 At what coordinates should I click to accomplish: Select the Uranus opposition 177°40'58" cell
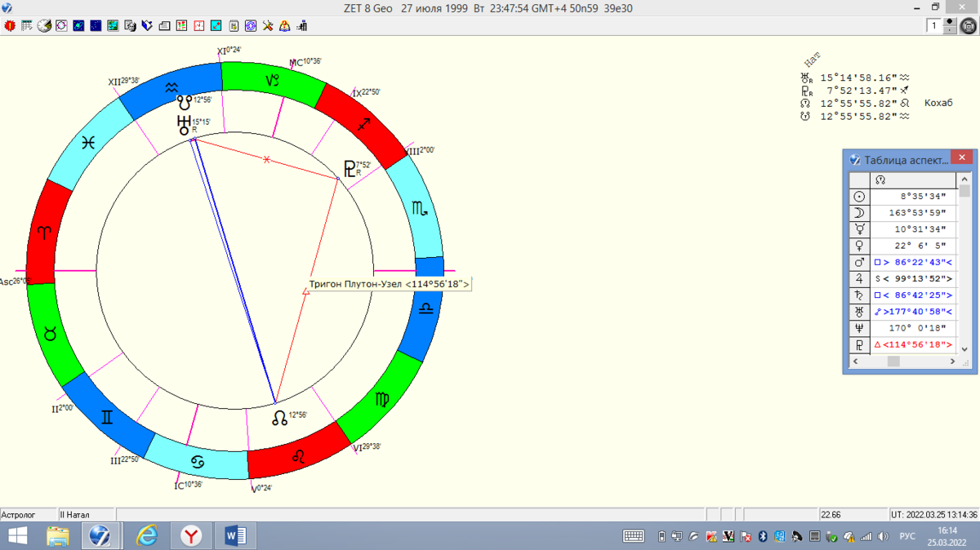[914, 311]
